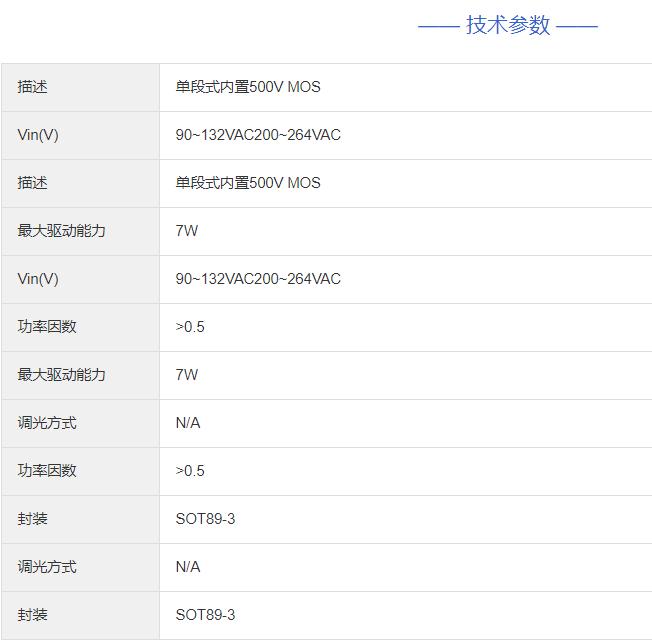Click the first 调光方式 label
Viewport: 652px width, 644px height.
click(47, 423)
